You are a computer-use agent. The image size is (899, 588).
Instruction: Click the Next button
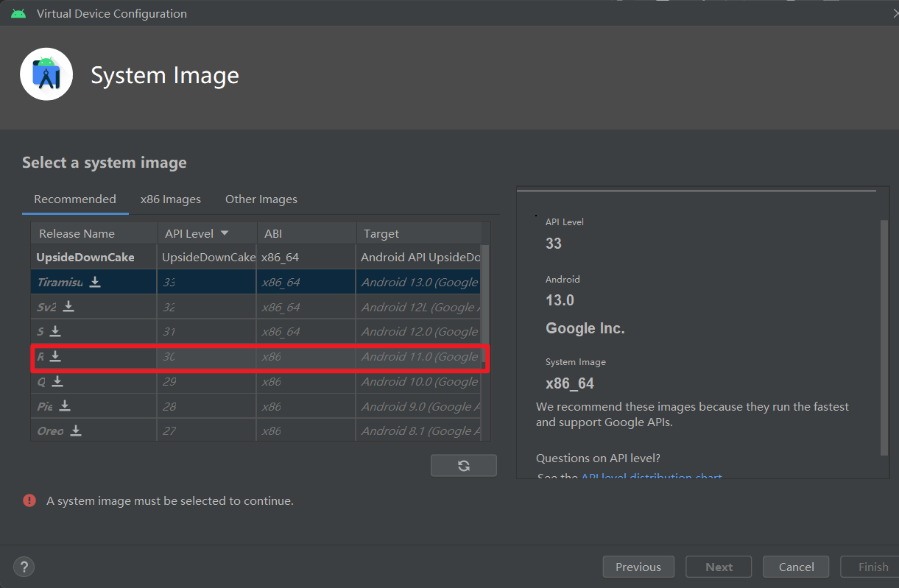click(719, 567)
